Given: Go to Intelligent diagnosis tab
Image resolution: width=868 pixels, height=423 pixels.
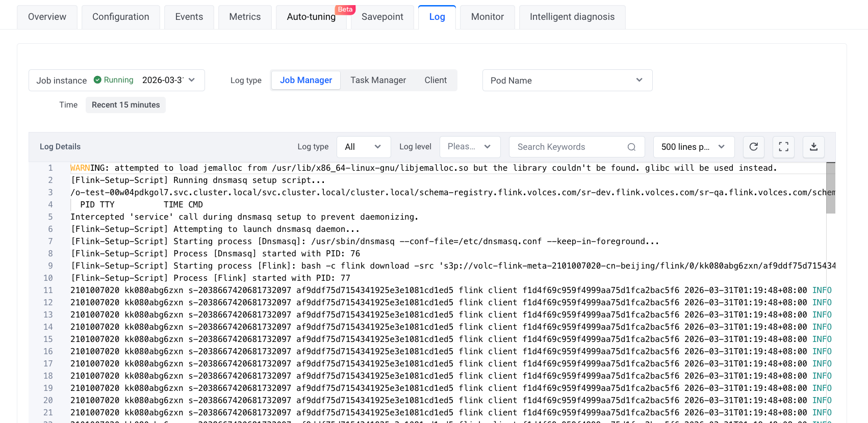Looking at the screenshot, I should (572, 17).
